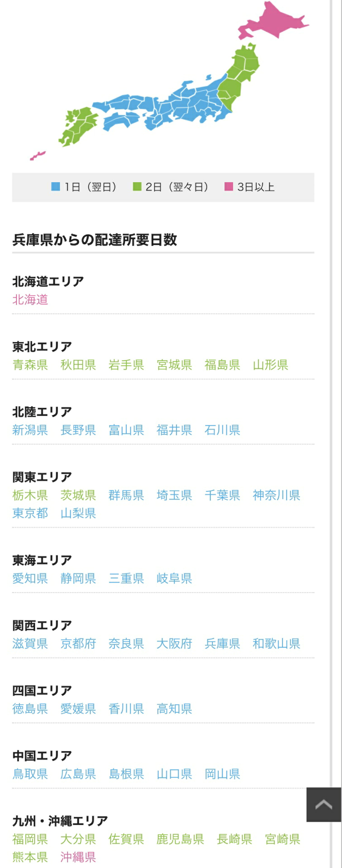The width and height of the screenshot is (342, 868).
Task: Select the 大阪府 link
Action: [x=174, y=644]
